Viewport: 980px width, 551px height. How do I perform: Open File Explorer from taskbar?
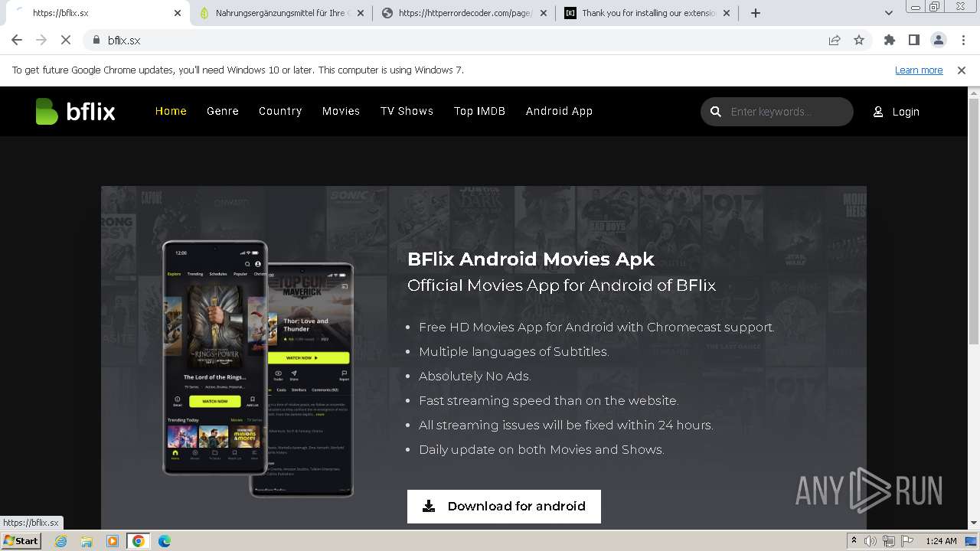click(87, 541)
